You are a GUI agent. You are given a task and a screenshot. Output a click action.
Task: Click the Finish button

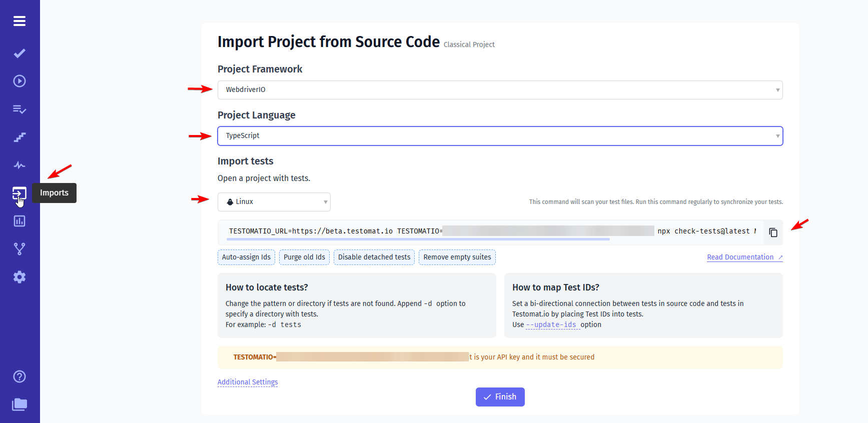tap(500, 397)
